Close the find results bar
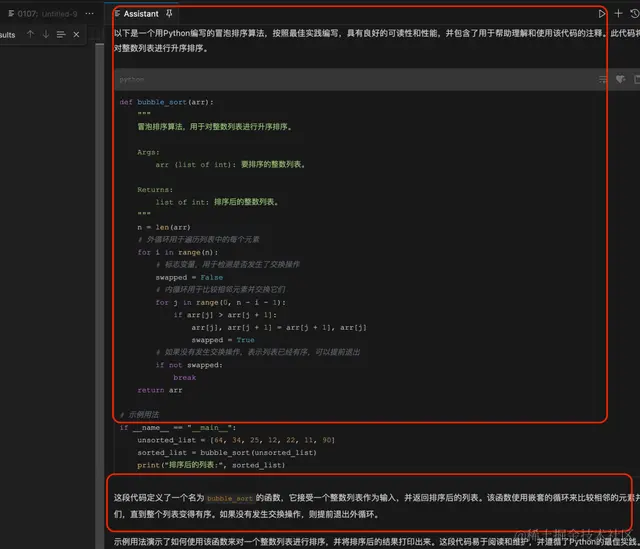Screen dimensions: 640x549 pos(76,35)
